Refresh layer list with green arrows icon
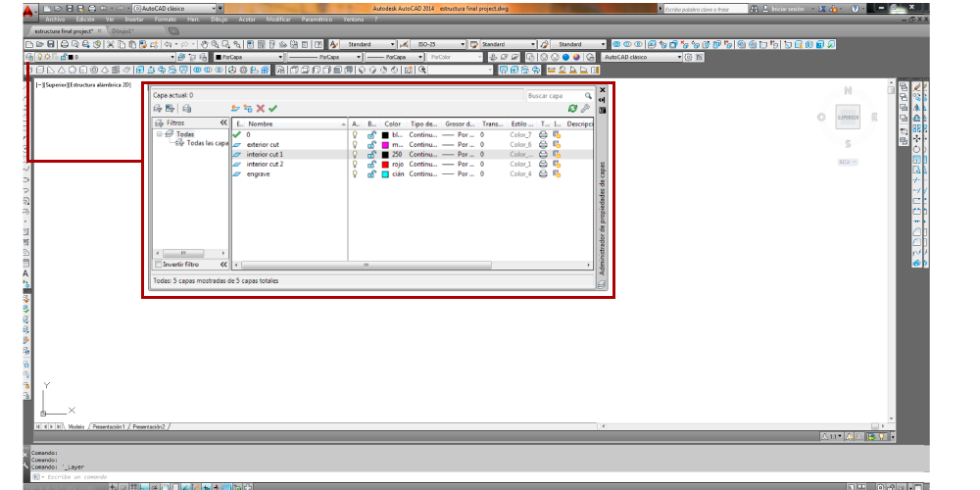This screenshot has height=490, width=980. (x=572, y=109)
